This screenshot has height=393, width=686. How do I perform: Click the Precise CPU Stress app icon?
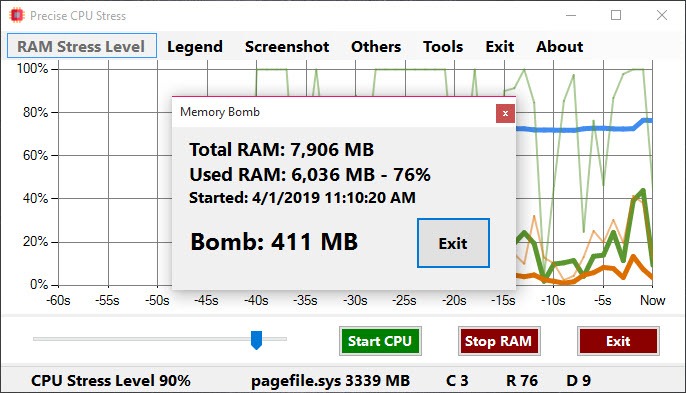(17, 15)
